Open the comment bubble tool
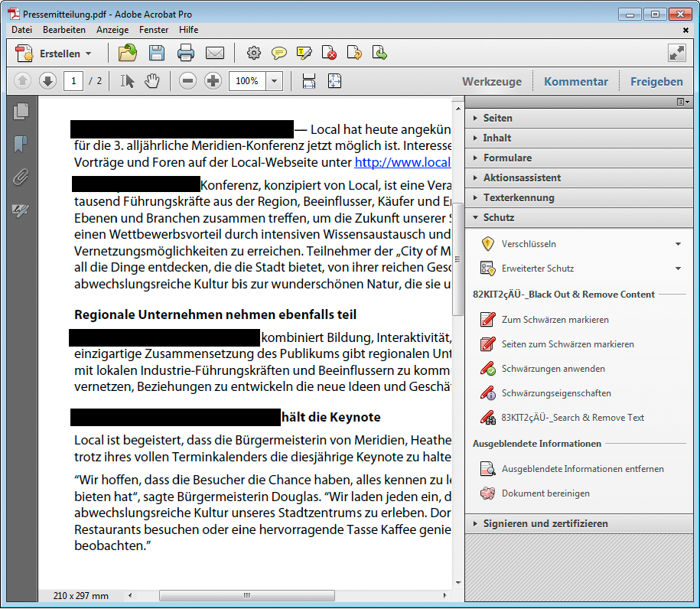This screenshot has height=609, width=700. click(x=278, y=53)
